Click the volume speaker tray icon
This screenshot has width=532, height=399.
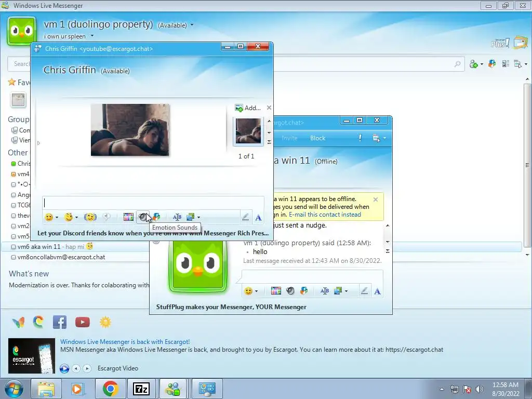click(480, 389)
